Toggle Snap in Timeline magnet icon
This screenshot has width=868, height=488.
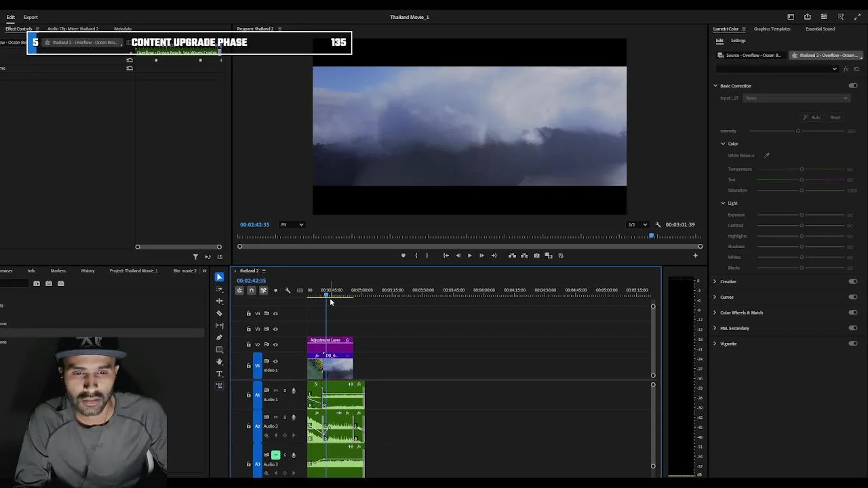[x=251, y=290]
